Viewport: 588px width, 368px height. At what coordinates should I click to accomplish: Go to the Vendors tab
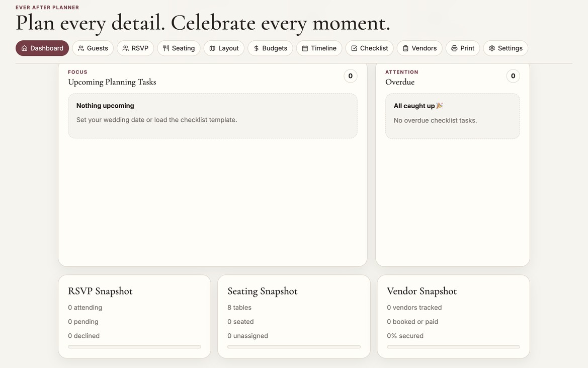pos(419,48)
